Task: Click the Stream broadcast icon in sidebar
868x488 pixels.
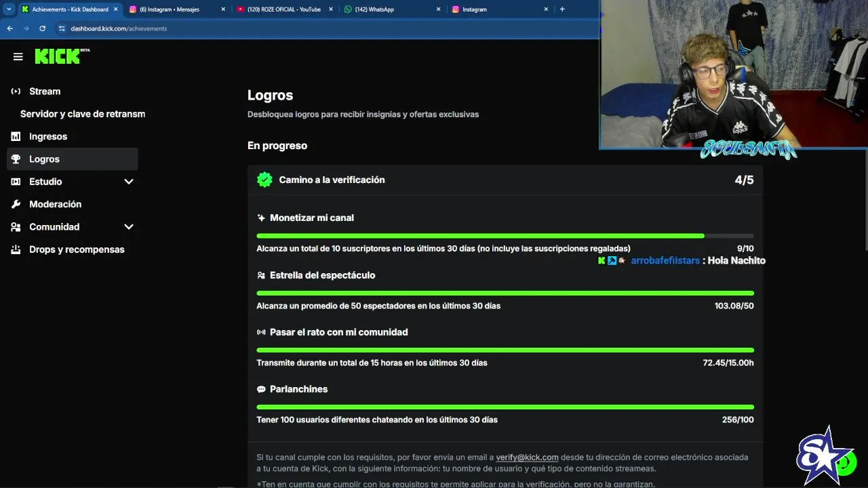Action: coord(16,91)
